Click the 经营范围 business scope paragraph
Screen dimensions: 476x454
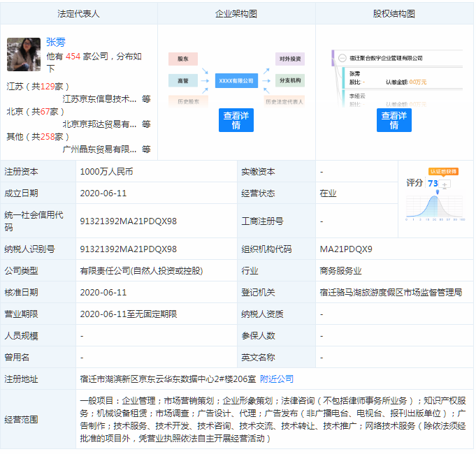coord(273,420)
